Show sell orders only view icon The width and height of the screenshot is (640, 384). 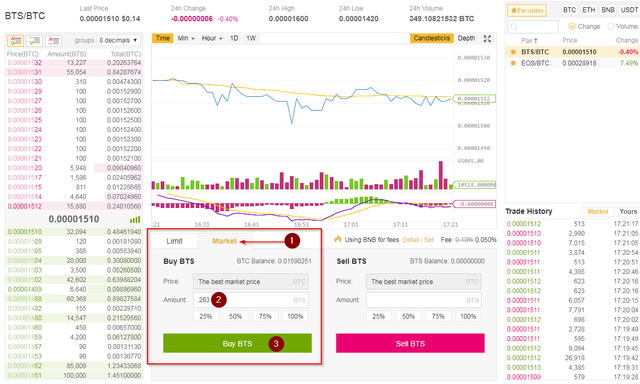click(x=53, y=40)
